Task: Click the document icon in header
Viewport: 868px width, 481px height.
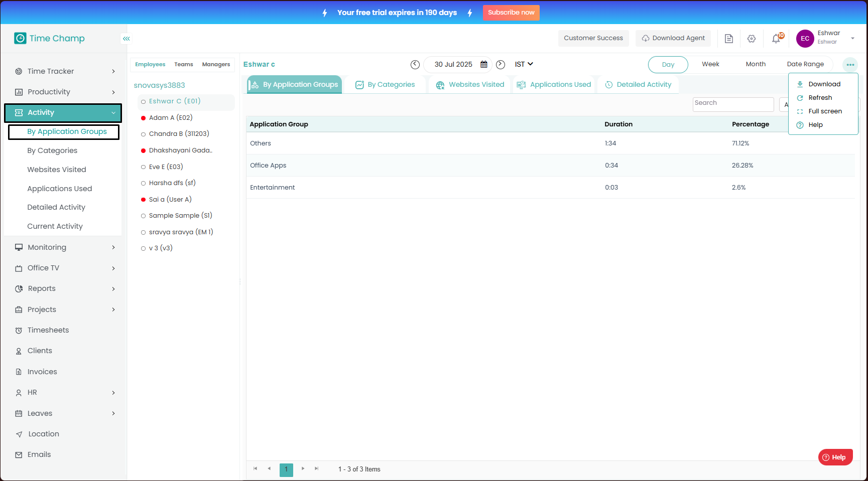Action: [x=729, y=39]
